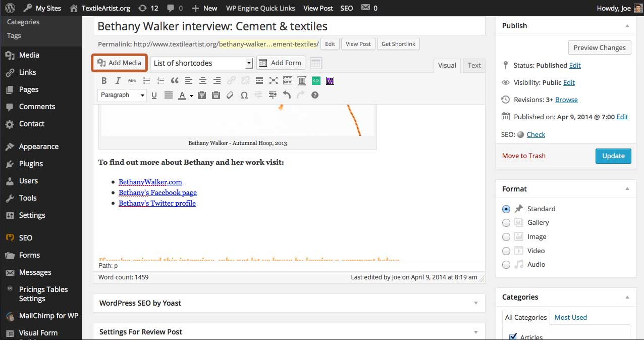644x340 pixels.
Task: Open the BethanyWalker.com link
Action: (x=150, y=182)
